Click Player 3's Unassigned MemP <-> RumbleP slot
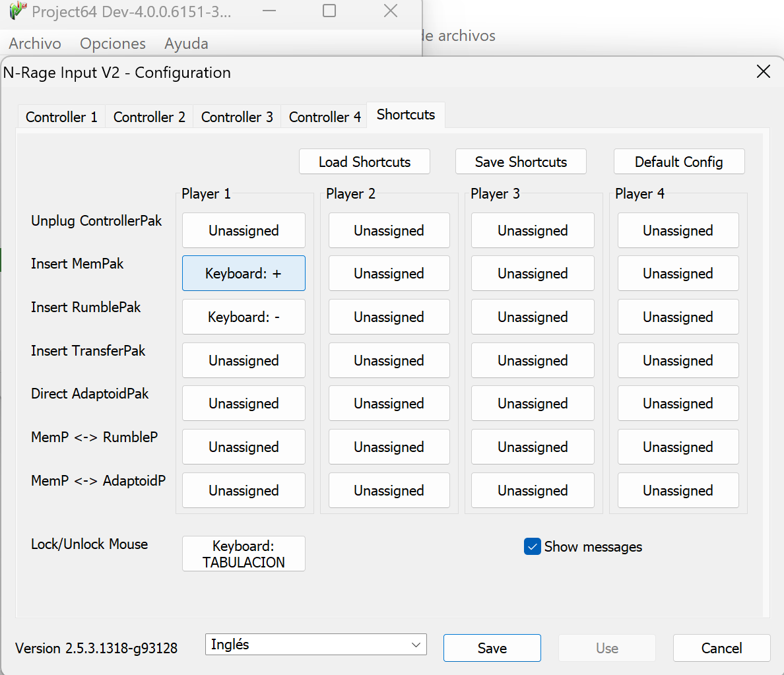The height and width of the screenshot is (675, 784). 533,447
